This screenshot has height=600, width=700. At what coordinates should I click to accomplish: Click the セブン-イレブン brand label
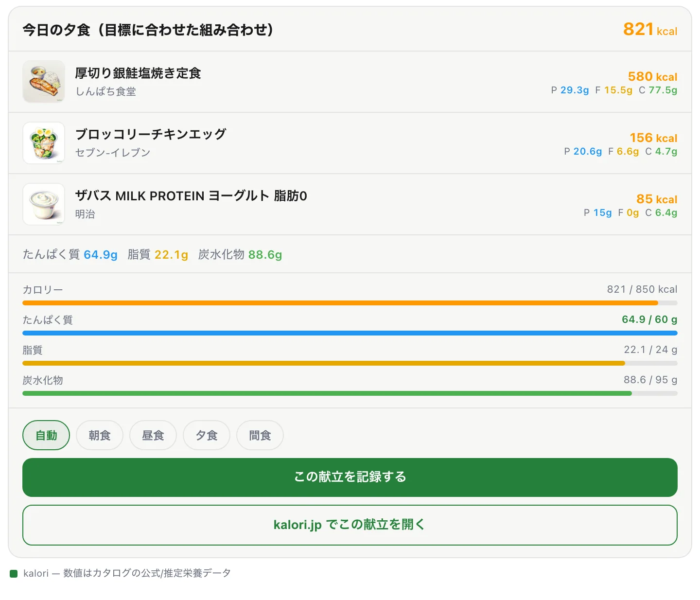[x=113, y=153]
